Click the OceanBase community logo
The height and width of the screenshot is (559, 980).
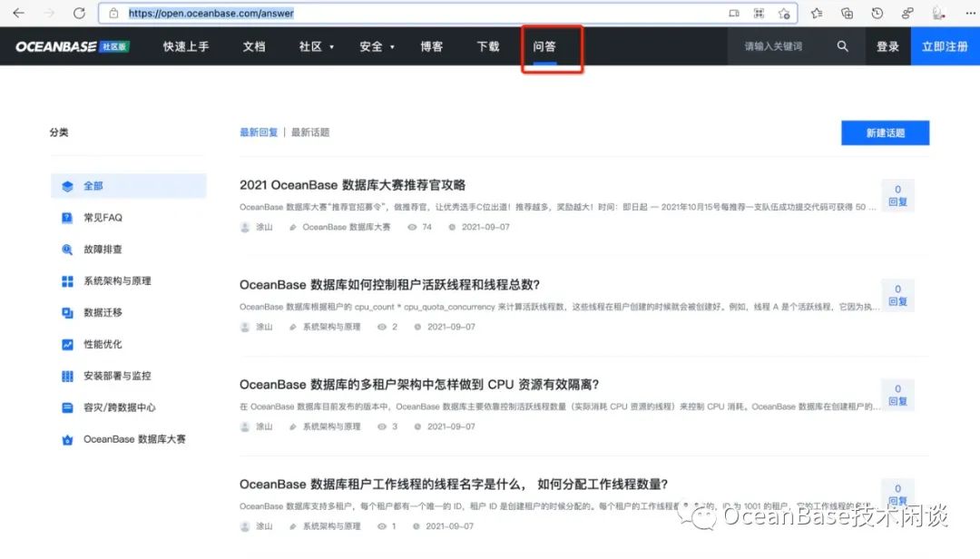point(73,46)
